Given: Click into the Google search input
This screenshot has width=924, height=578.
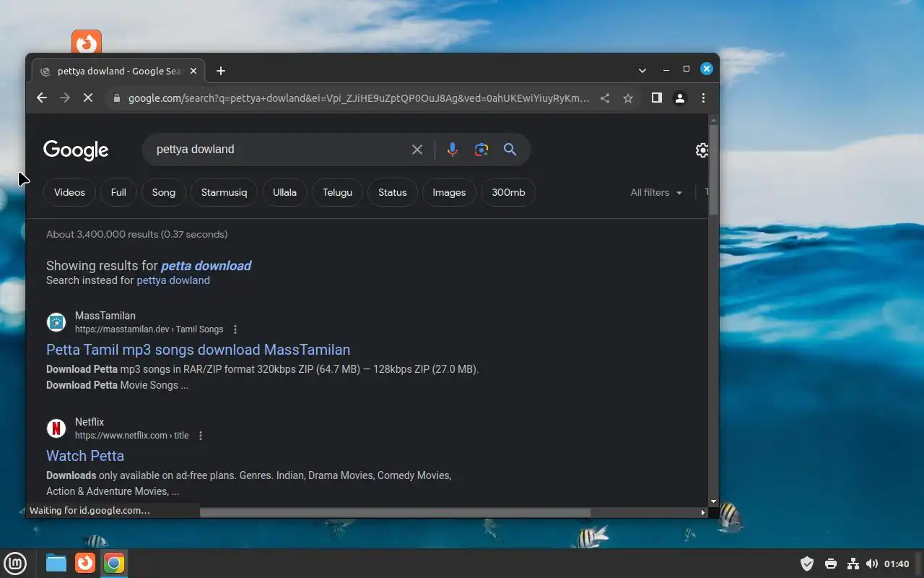Looking at the screenshot, I should coord(278,150).
